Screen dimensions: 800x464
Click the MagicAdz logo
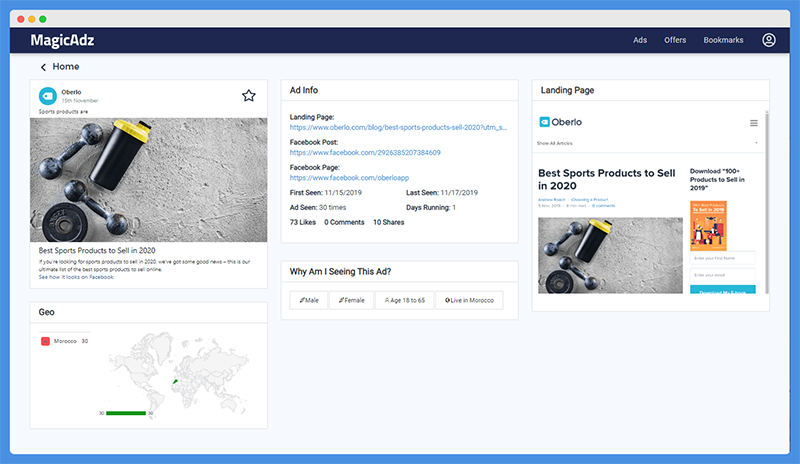click(x=62, y=40)
